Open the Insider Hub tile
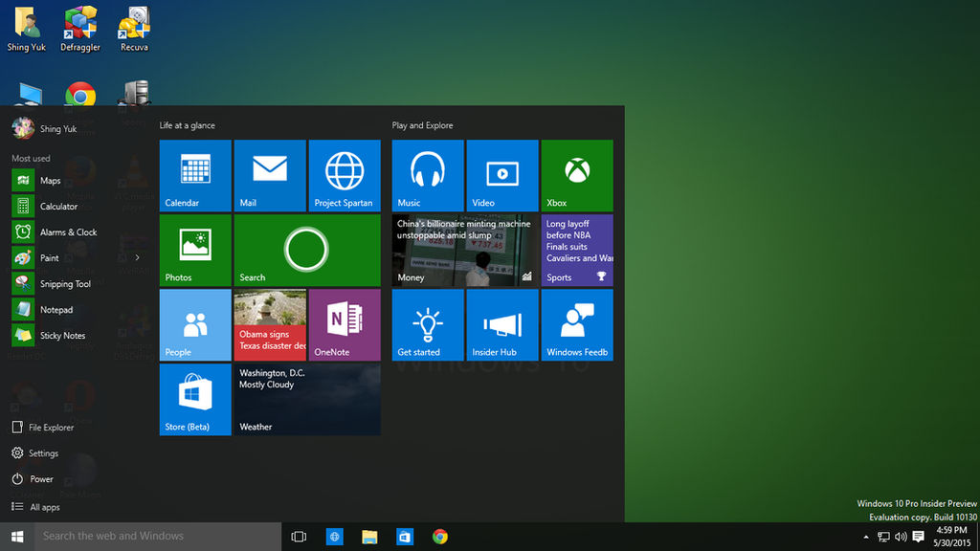Viewport: 980px width, 551px height. coord(502,325)
